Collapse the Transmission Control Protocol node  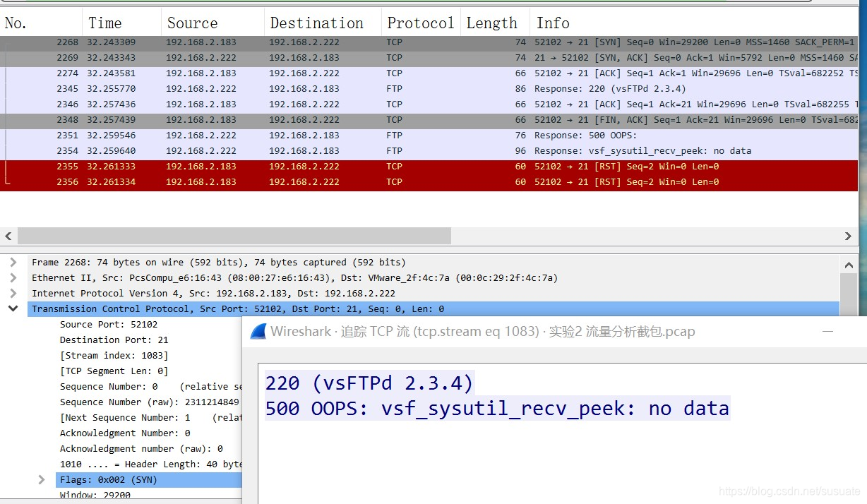(13, 308)
